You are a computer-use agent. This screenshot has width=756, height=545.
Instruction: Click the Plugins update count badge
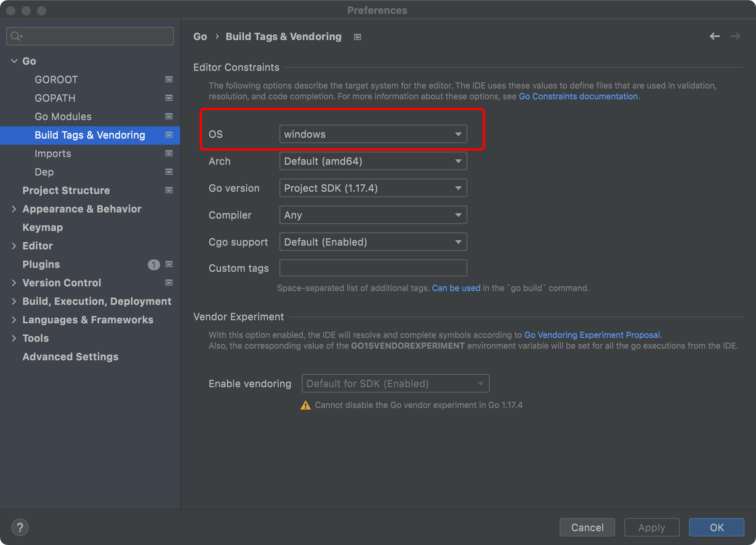pyautogui.click(x=154, y=264)
